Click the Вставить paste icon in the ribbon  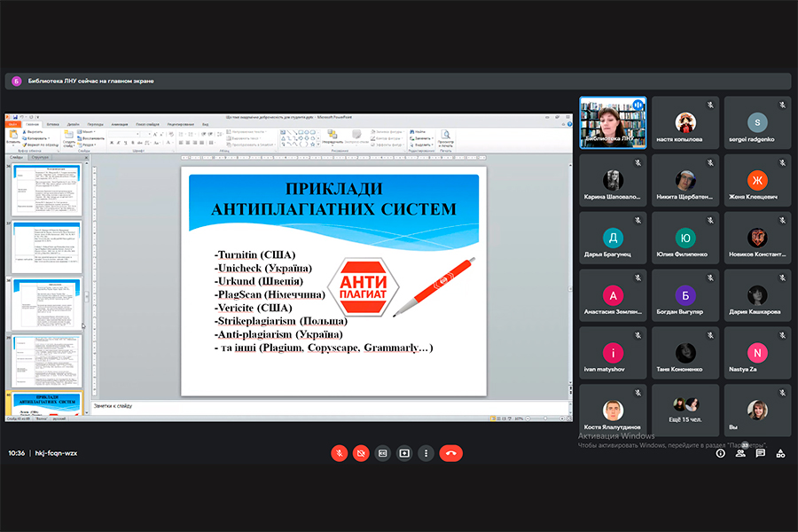point(12,136)
